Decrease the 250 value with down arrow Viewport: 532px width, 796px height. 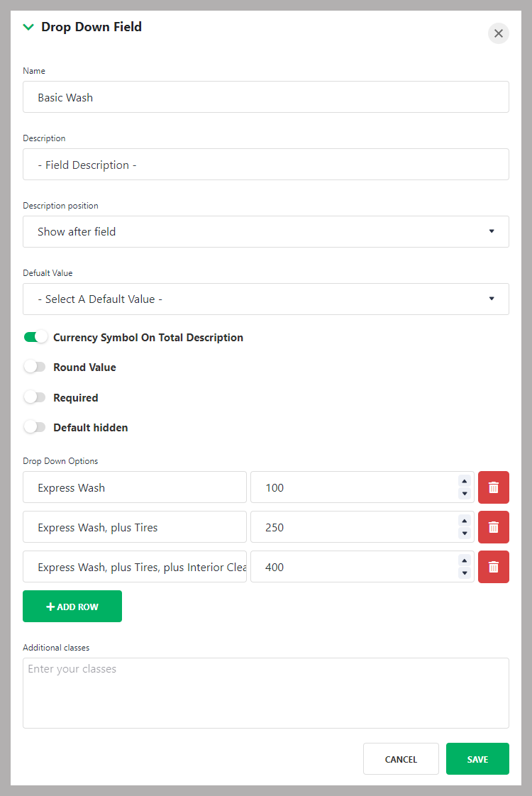coord(465,534)
